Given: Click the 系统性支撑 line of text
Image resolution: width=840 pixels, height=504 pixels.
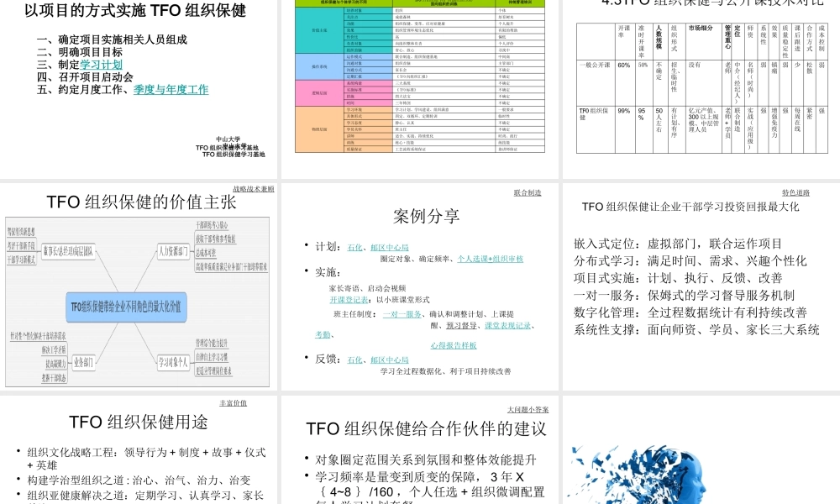Looking at the screenshot, I should coord(696,329).
